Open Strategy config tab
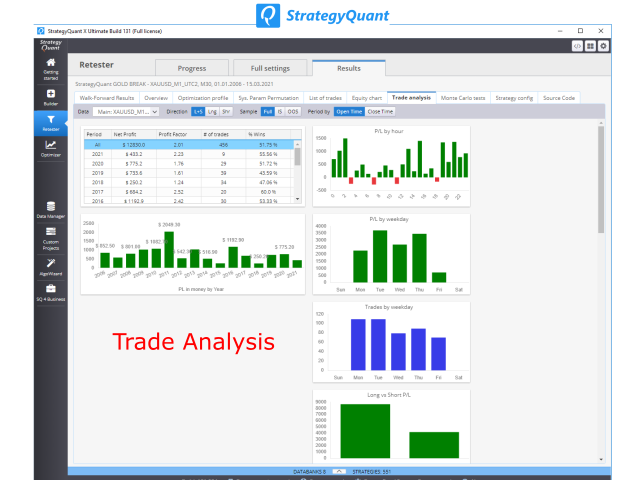Image resolution: width=640 pixels, height=480 pixels. [514, 98]
